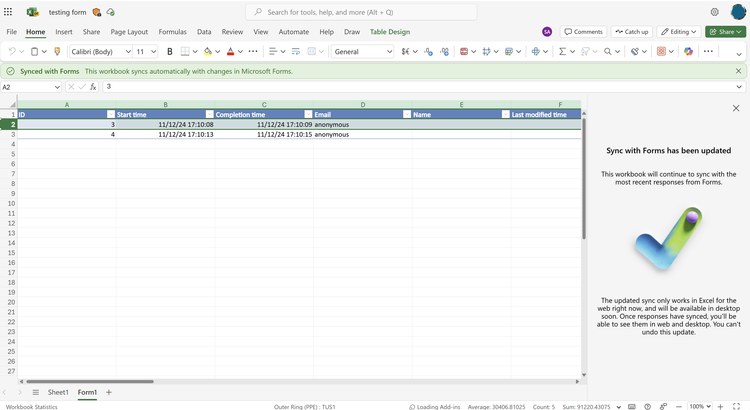The image size is (750, 410).
Task: Click the search box for tools
Action: (x=361, y=12)
